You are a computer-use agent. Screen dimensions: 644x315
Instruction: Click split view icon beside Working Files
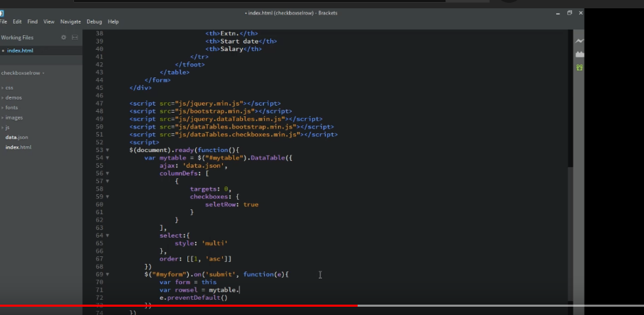pos(75,37)
